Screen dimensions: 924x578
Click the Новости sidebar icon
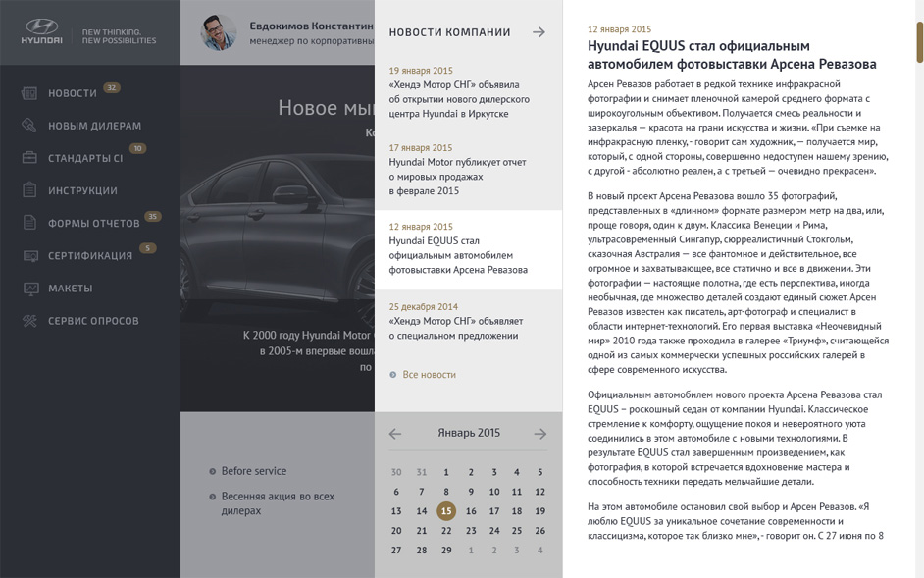point(29,93)
